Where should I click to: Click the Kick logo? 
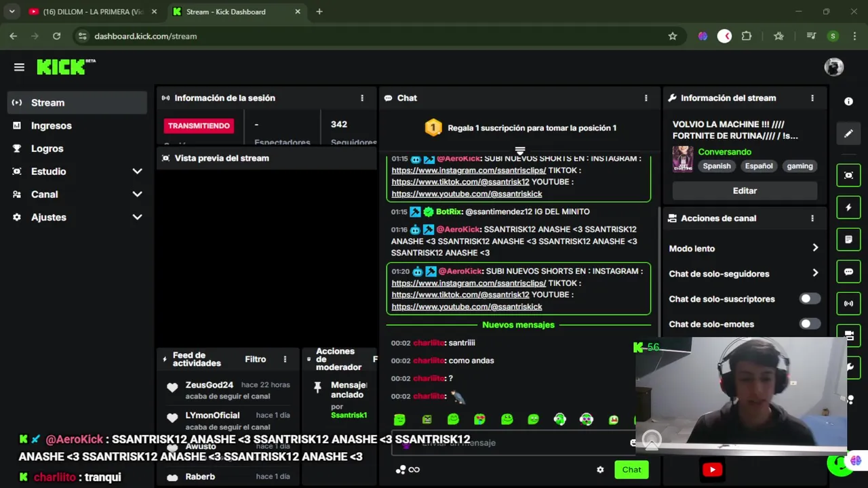click(x=66, y=66)
